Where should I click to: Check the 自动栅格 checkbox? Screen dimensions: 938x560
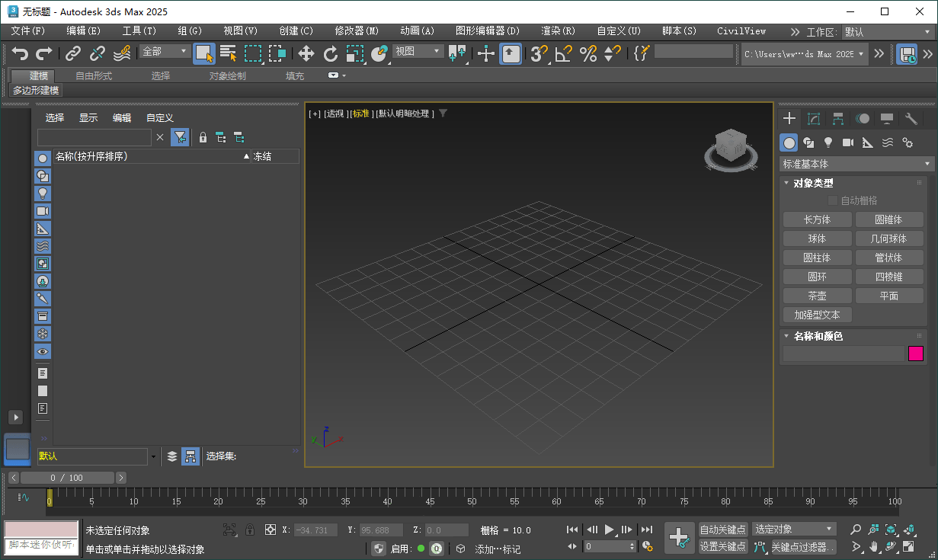click(x=833, y=200)
